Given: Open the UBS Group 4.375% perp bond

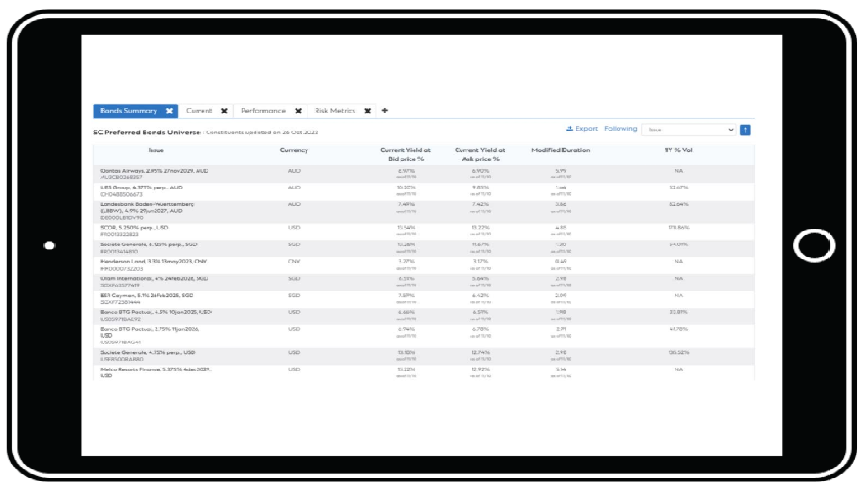Looking at the screenshot, I should tap(142, 188).
